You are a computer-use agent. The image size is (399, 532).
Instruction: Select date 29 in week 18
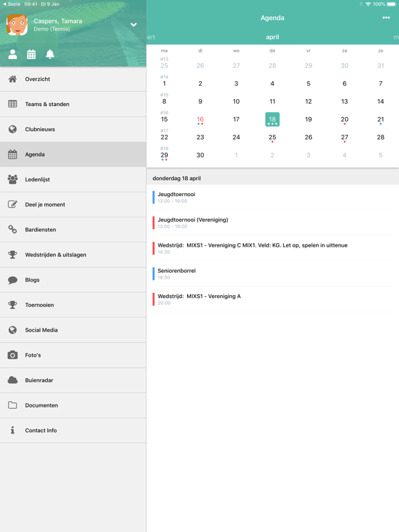(x=164, y=155)
